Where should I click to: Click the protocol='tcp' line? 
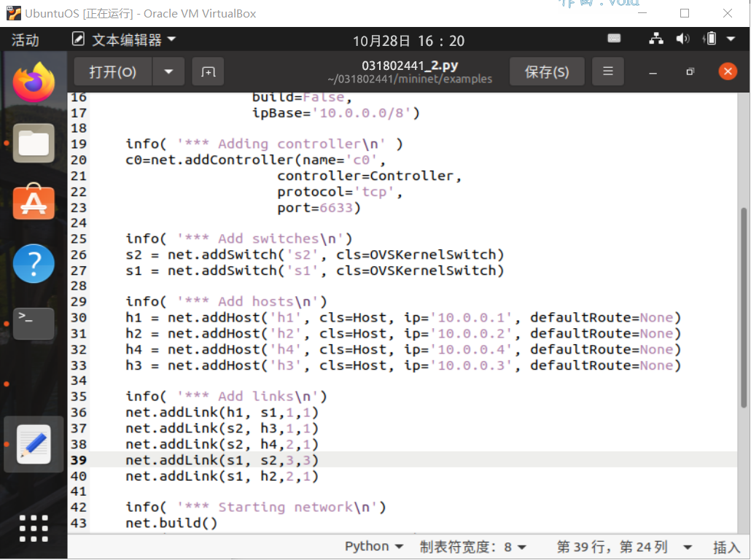340,192
